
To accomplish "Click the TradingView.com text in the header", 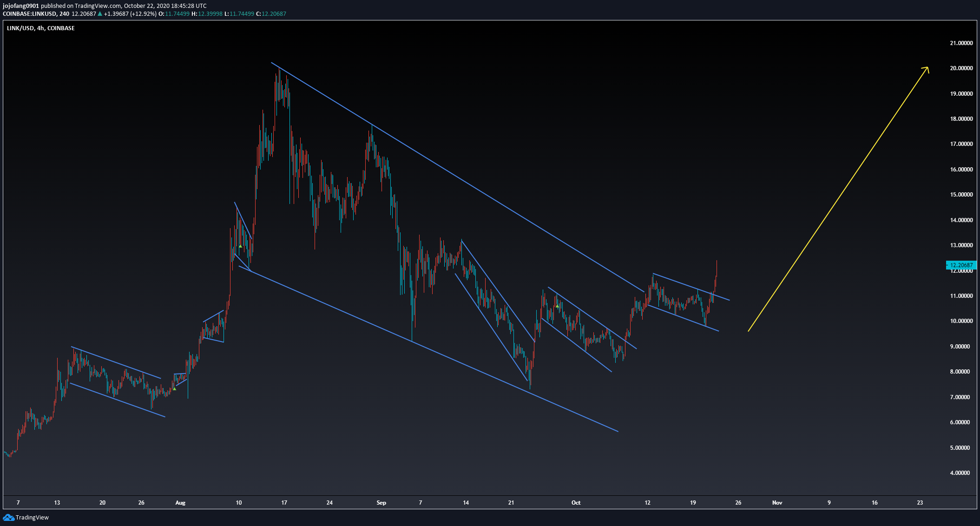I will [x=98, y=6].
